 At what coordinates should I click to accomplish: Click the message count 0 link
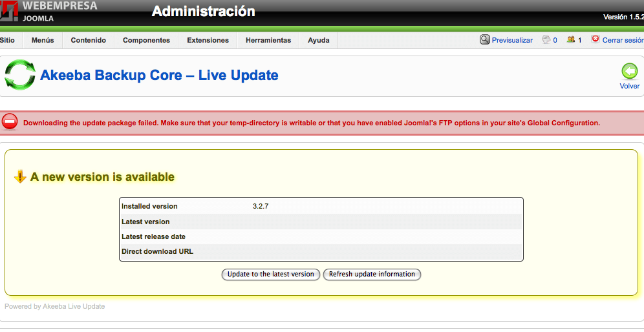point(555,40)
